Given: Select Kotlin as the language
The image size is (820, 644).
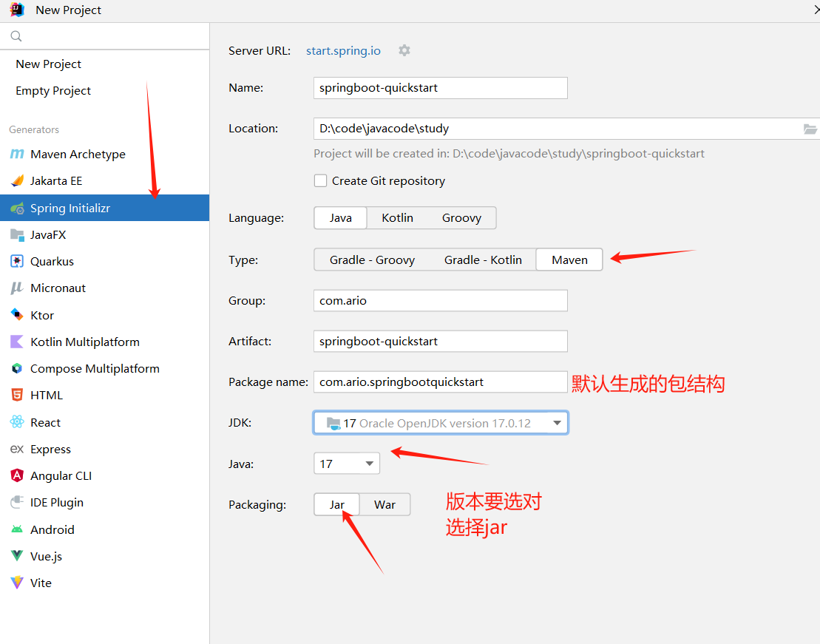Looking at the screenshot, I should click(398, 217).
